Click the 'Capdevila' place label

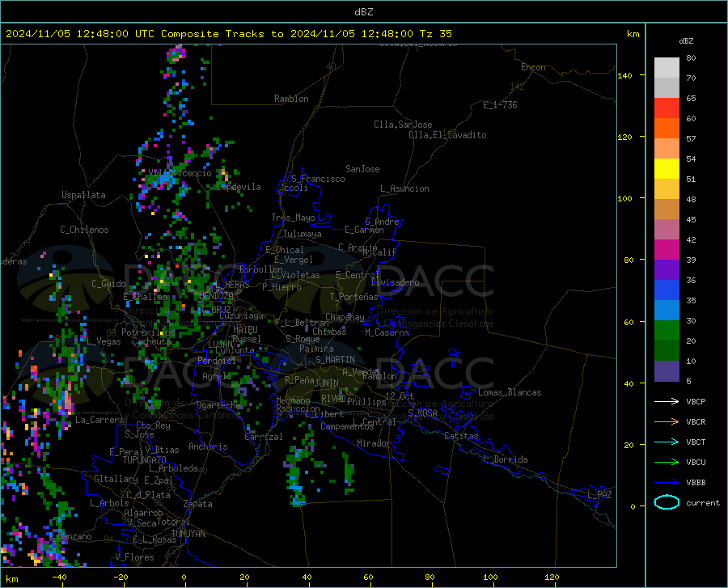[x=239, y=187]
